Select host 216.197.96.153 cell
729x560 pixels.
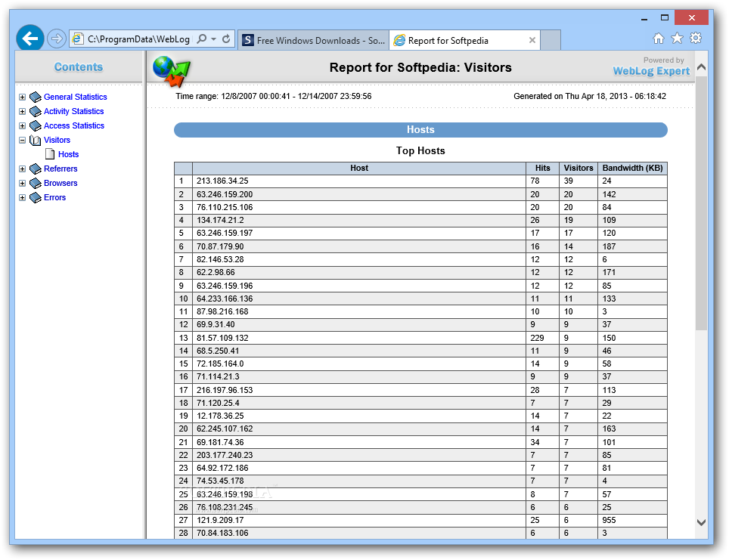pos(359,390)
